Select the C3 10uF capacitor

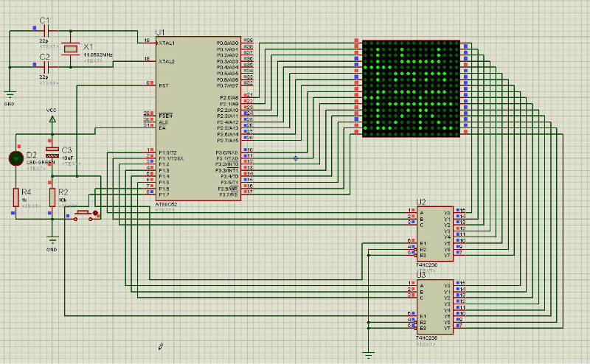click(x=52, y=155)
